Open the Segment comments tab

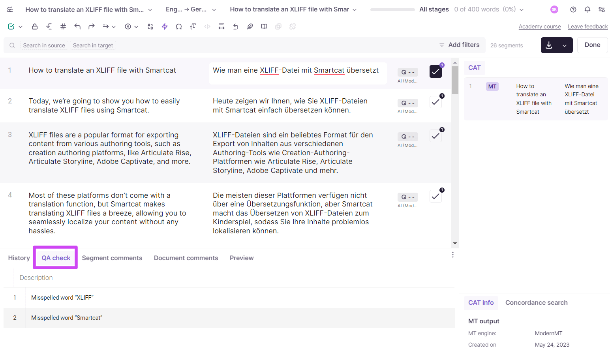112,258
